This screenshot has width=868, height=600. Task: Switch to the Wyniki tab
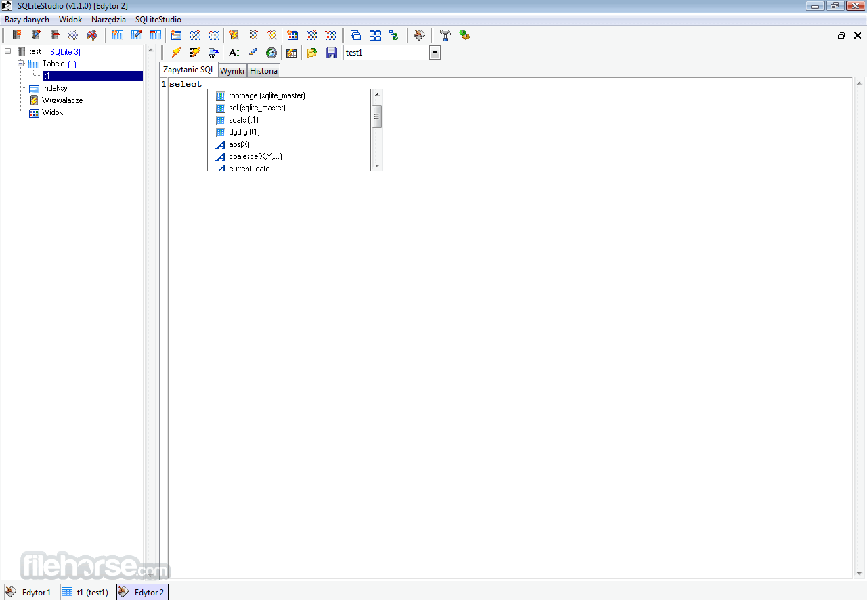232,70
